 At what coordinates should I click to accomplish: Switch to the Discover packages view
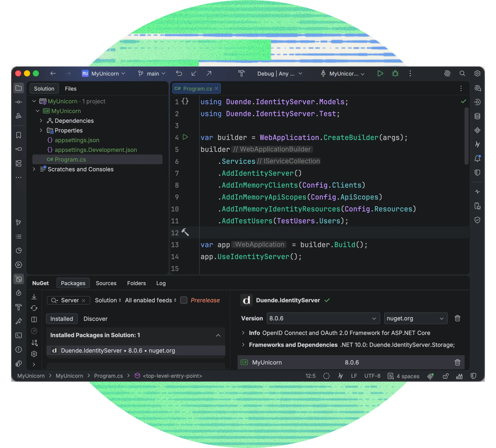96,319
